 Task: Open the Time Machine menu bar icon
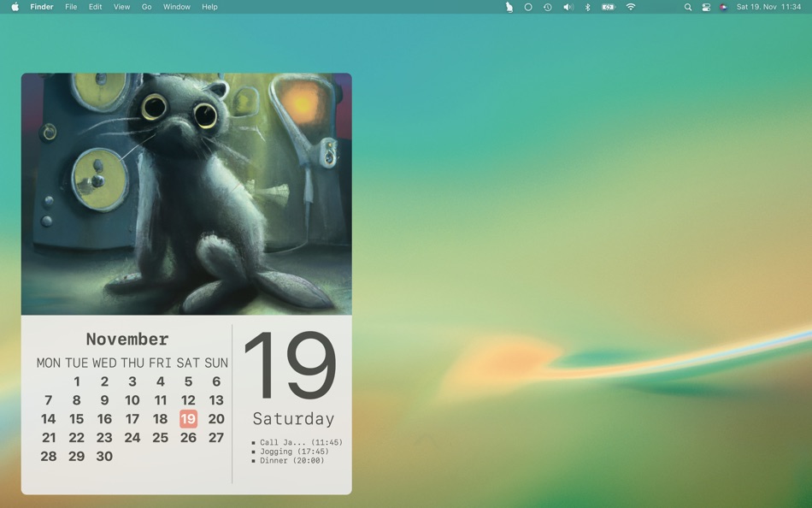(547, 7)
